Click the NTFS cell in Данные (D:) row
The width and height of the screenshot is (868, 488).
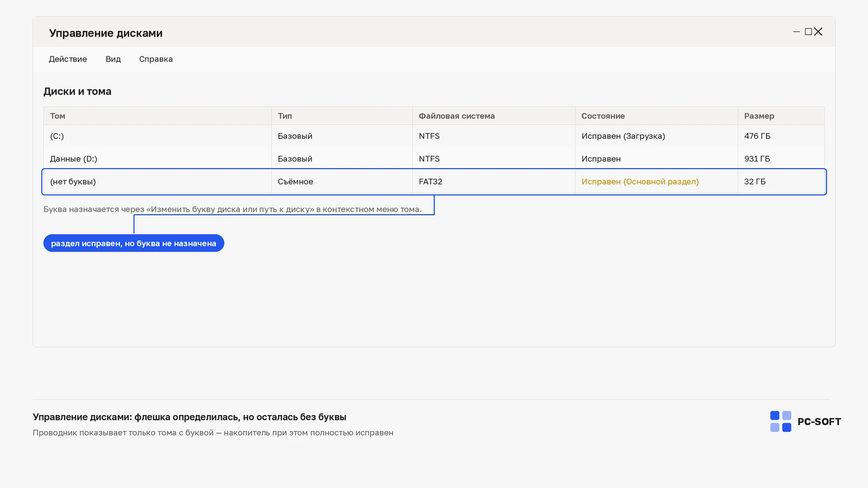click(494, 159)
